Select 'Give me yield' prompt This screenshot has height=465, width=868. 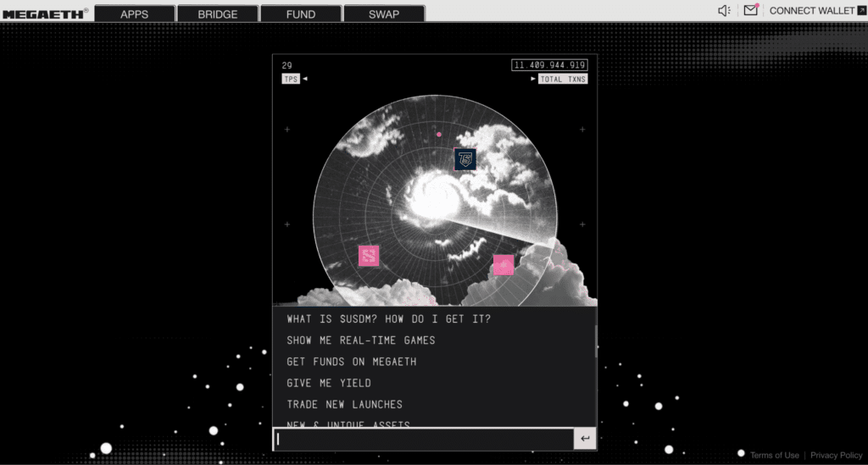(x=329, y=383)
